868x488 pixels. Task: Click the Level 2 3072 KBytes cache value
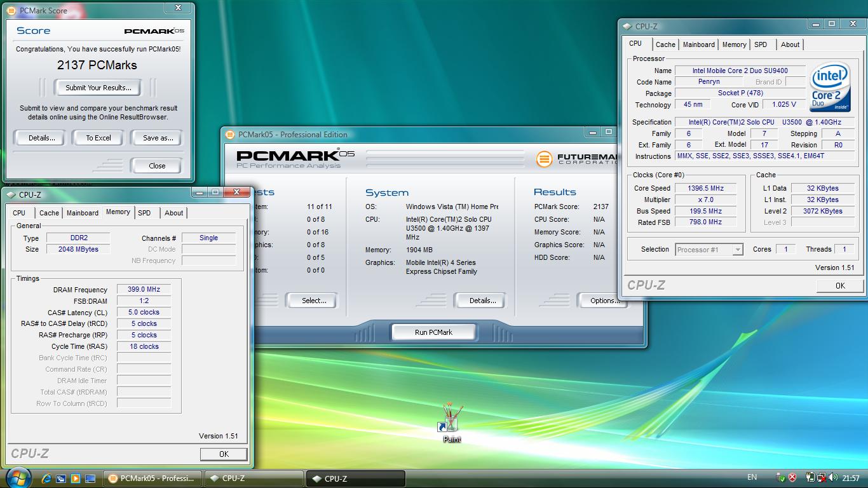click(x=822, y=211)
